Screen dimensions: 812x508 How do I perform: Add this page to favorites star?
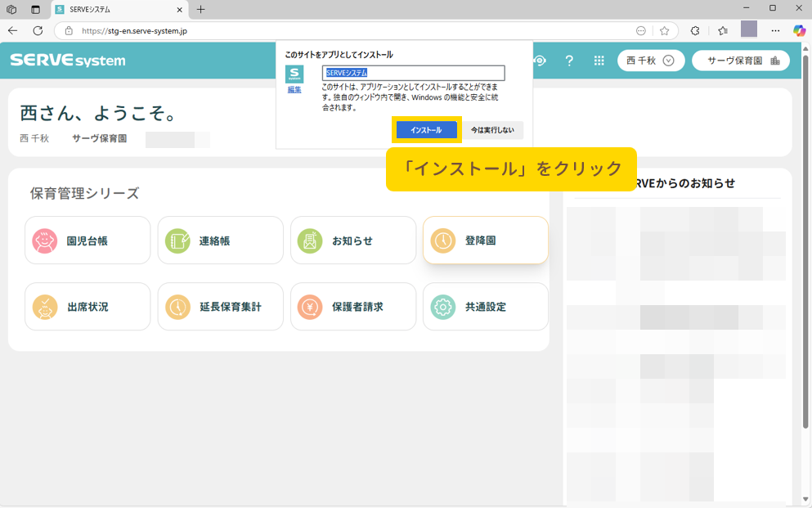[x=664, y=30]
